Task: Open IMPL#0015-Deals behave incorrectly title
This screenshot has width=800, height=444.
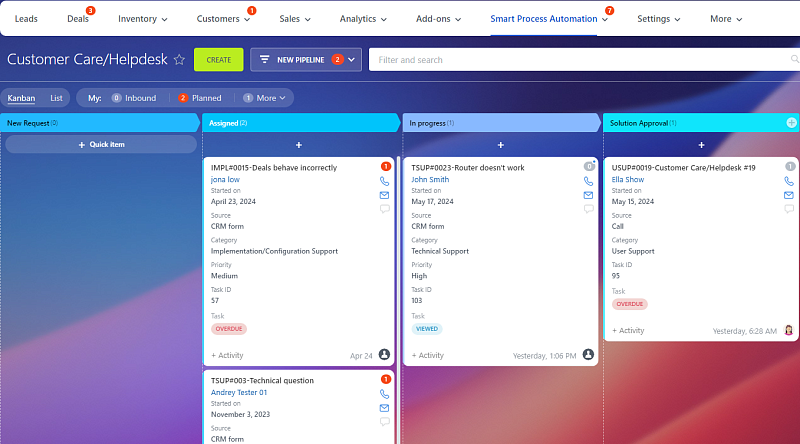Action: click(x=274, y=167)
